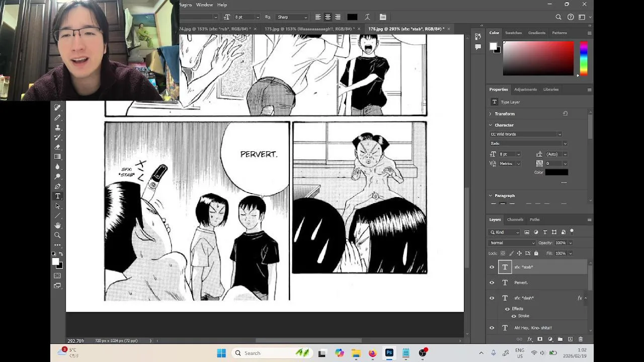Select the Path Selection tool
644x362 pixels.
57,206
